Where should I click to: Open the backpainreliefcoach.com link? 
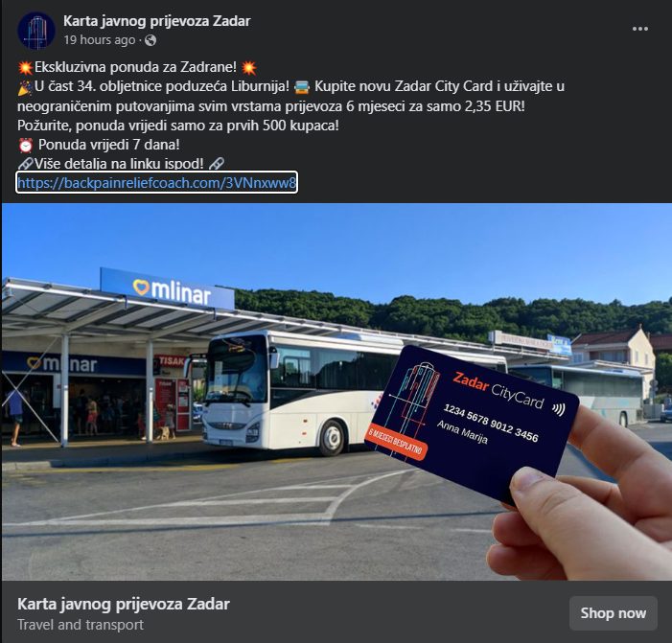156,183
